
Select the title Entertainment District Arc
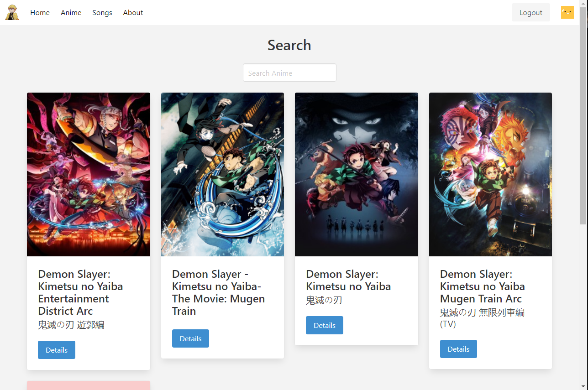click(80, 292)
